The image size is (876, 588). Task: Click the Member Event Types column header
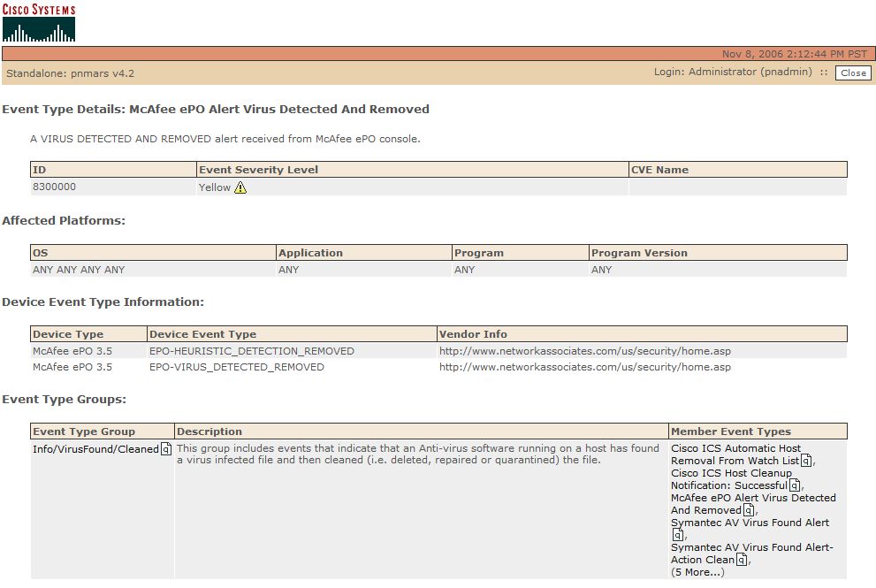pos(758,431)
